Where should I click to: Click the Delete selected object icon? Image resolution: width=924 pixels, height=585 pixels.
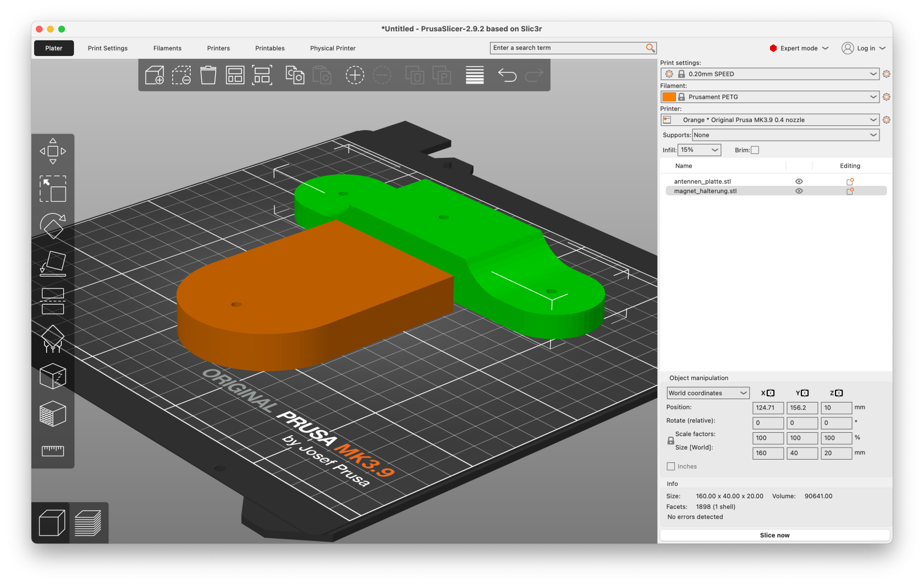tap(182, 75)
